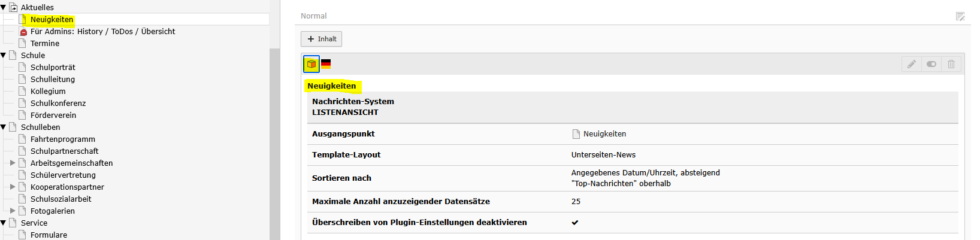
Task: Click the German flag language icon
Action: tap(326, 64)
